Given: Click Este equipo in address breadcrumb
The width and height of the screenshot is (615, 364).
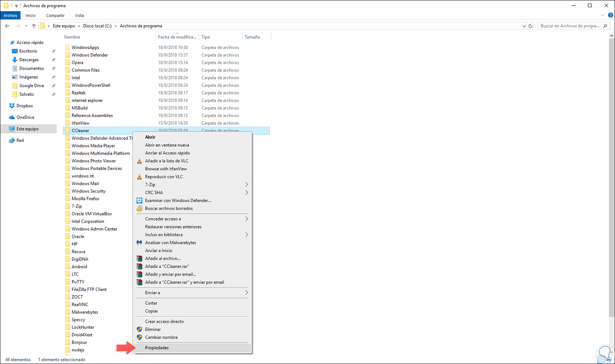Looking at the screenshot, I should coord(64,26).
